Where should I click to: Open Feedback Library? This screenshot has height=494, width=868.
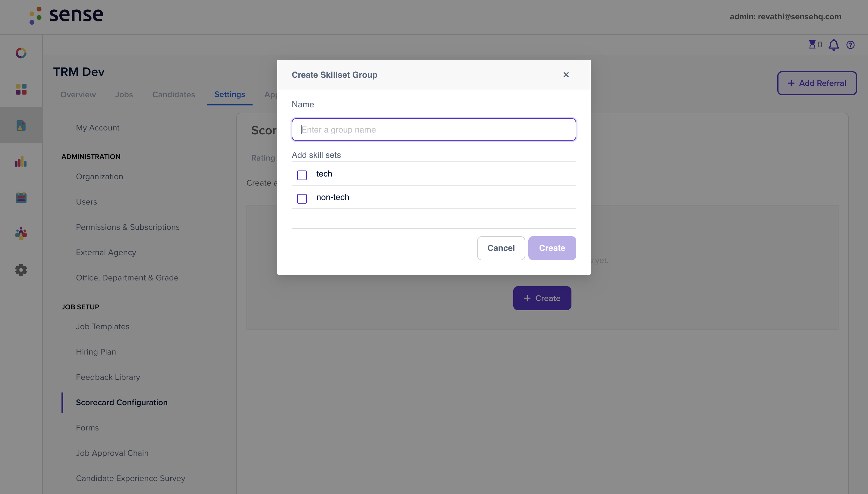click(108, 377)
